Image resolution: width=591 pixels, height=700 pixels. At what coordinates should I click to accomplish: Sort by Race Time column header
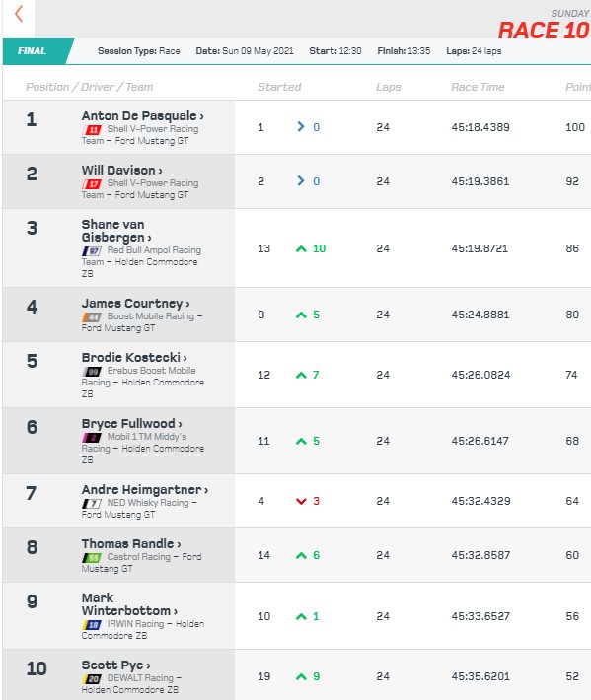coord(478,87)
